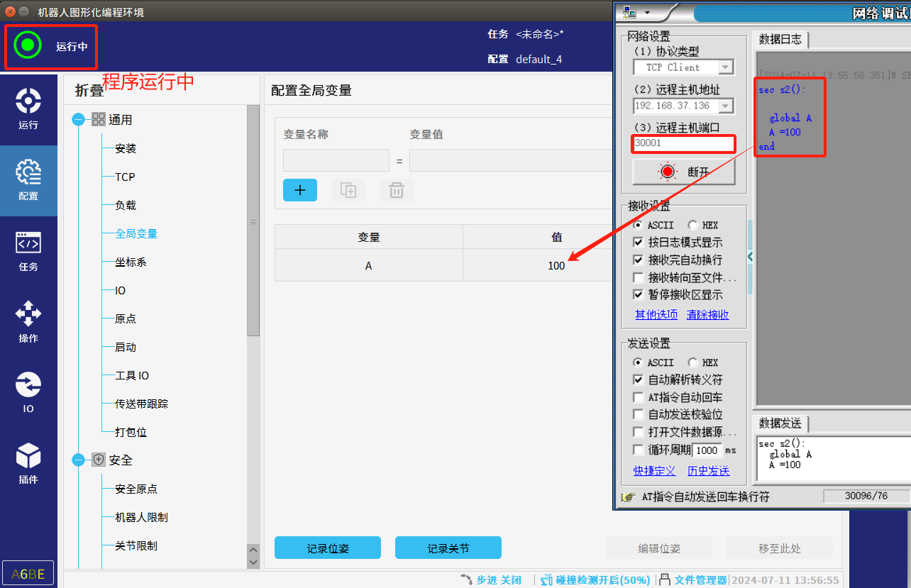Enable the 接收转向至文件 checkbox
Viewport: 911px width, 588px height.
tap(639, 277)
